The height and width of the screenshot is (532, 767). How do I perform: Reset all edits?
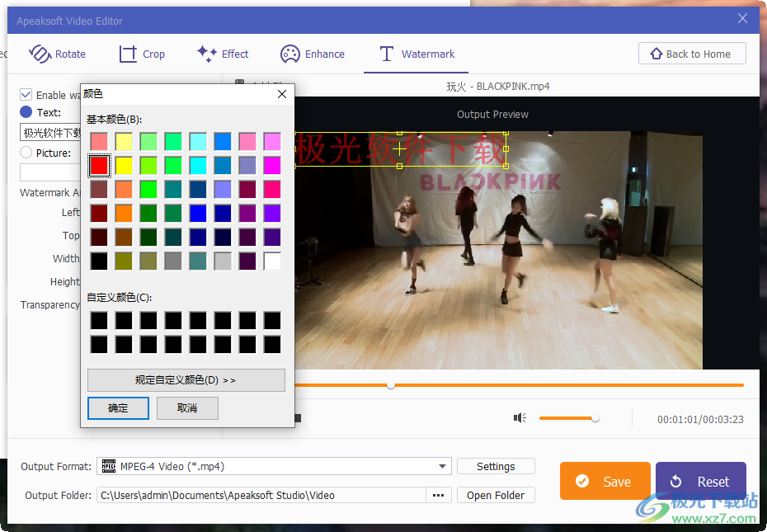pos(700,482)
